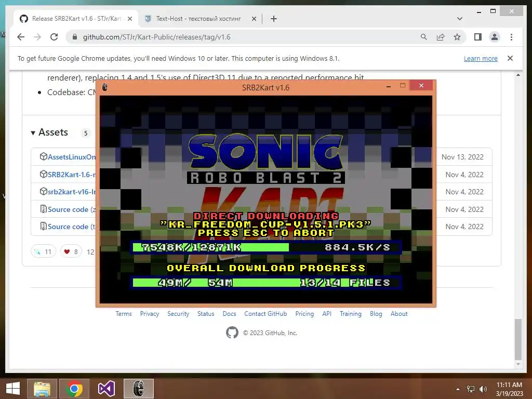Show hidden system tray icons

[458, 389]
